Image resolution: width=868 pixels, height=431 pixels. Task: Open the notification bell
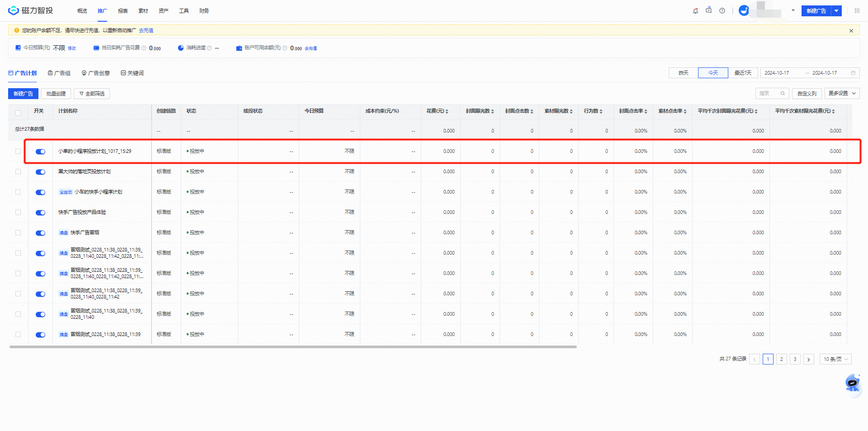(x=695, y=11)
